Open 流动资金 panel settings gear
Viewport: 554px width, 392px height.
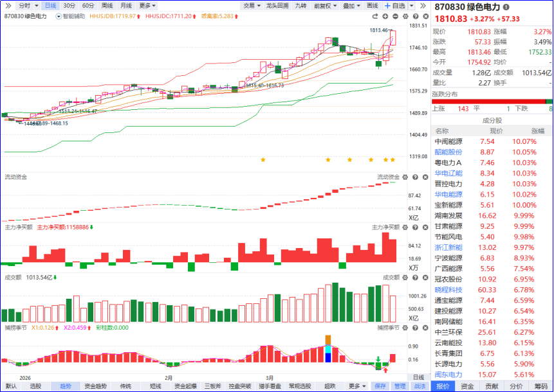[405, 177]
